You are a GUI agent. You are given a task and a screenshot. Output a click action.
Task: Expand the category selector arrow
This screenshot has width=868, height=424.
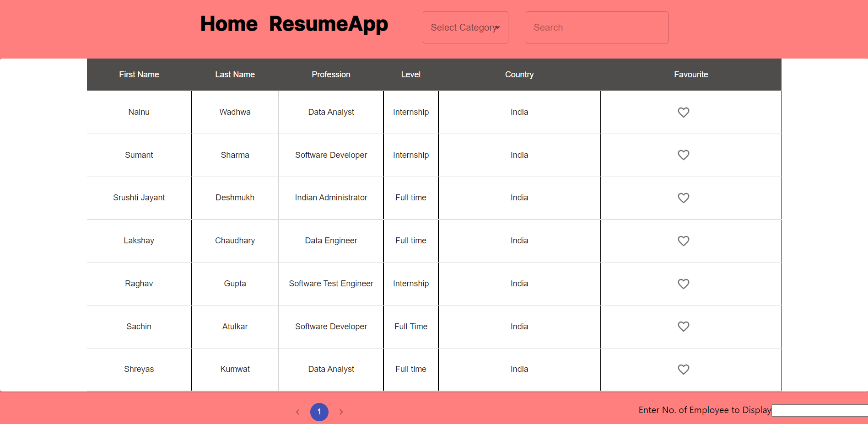tap(498, 27)
